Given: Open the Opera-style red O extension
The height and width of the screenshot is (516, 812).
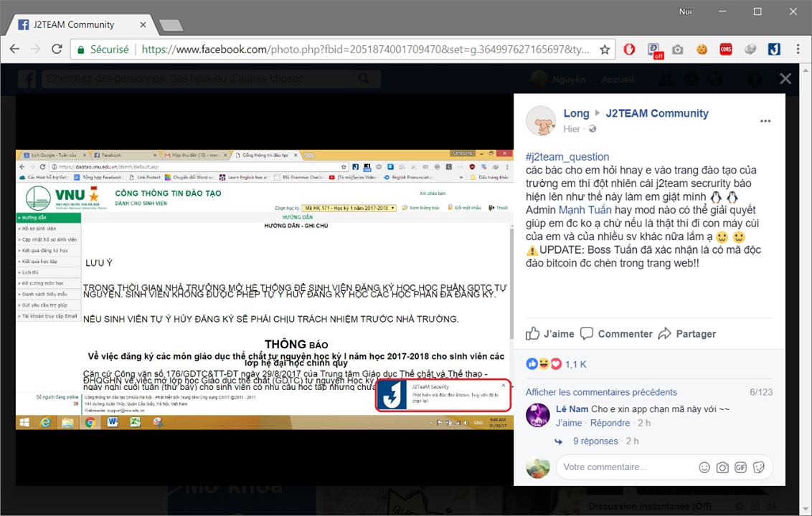Looking at the screenshot, I should click(629, 49).
